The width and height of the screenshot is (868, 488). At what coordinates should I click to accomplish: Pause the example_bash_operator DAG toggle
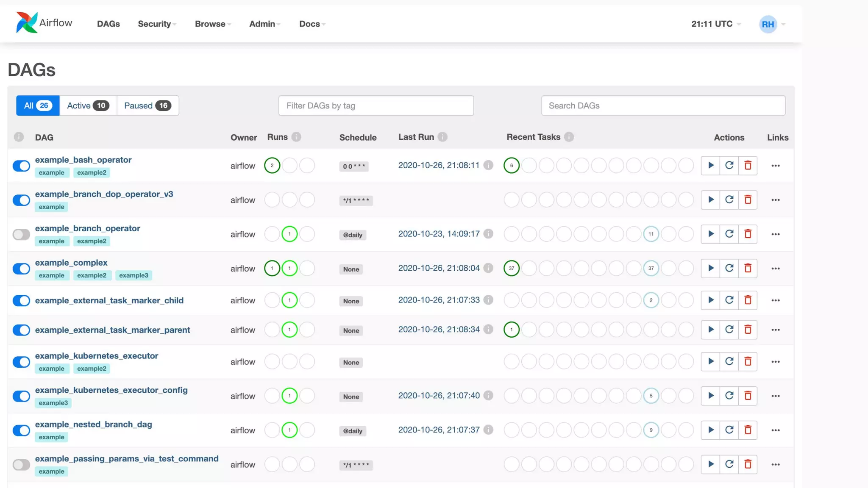[21, 166]
